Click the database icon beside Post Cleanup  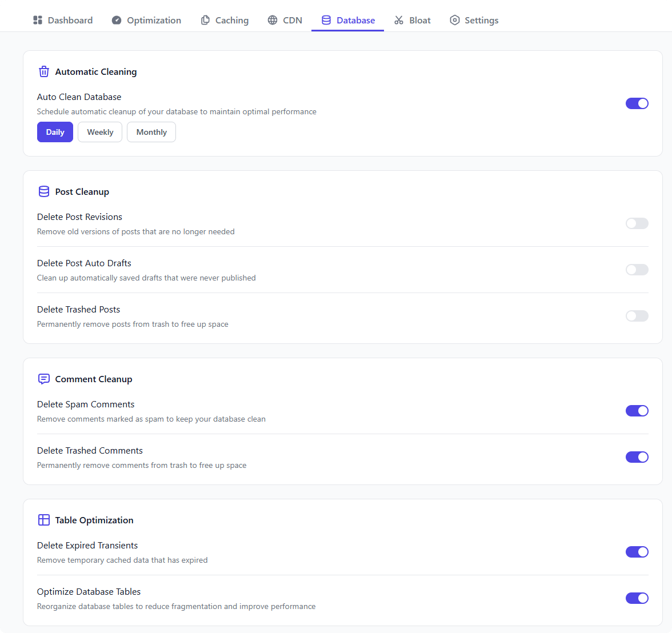[x=44, y=191]
